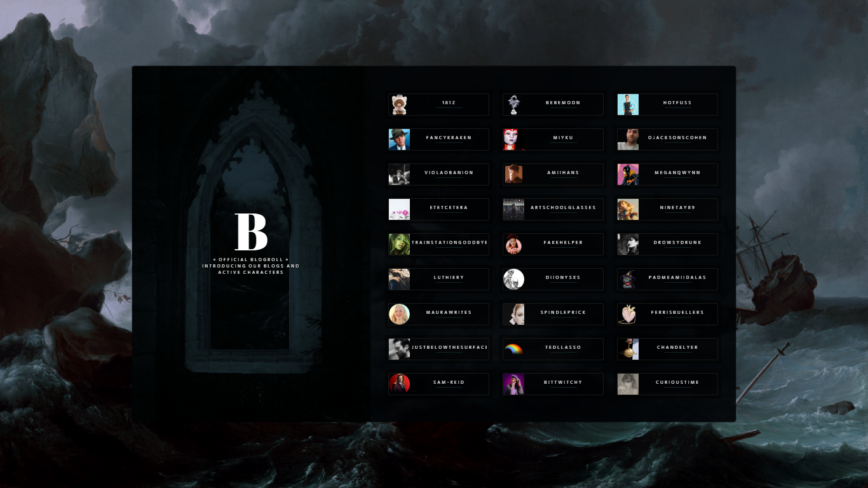Click the rainbow avatar beside TEDLLASSO
Image resolution: width=868 pixels, height=488 pixels.
pos(513,349)
